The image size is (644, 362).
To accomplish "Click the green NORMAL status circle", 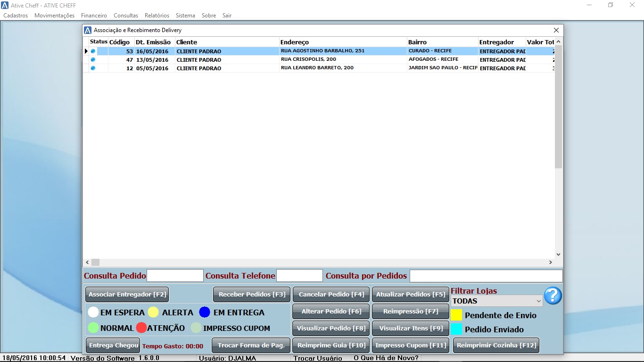I will coord(93,328).
